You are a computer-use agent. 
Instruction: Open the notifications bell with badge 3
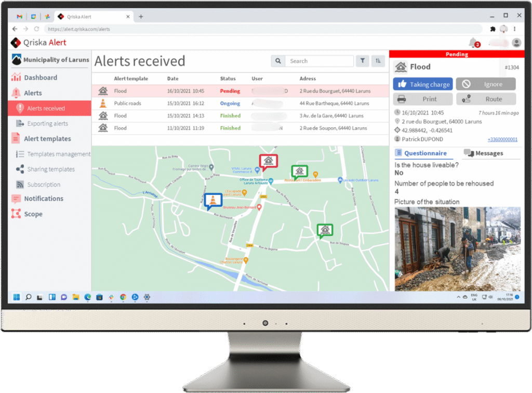[474, 43]
